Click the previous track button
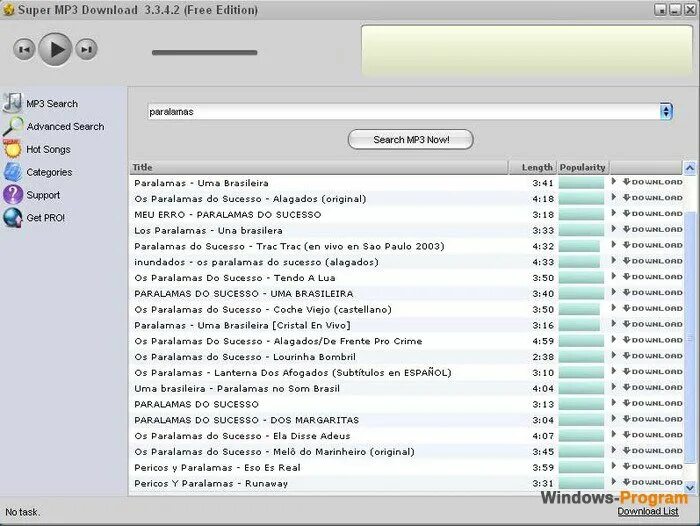 tap(24, 50)
